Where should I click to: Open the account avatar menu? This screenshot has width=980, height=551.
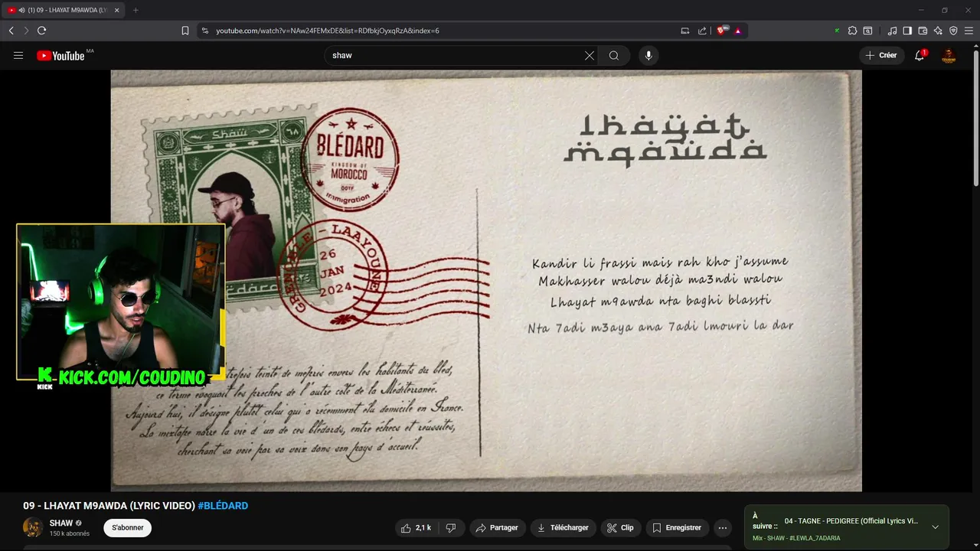pyautogui.click(x=949, y=55)
